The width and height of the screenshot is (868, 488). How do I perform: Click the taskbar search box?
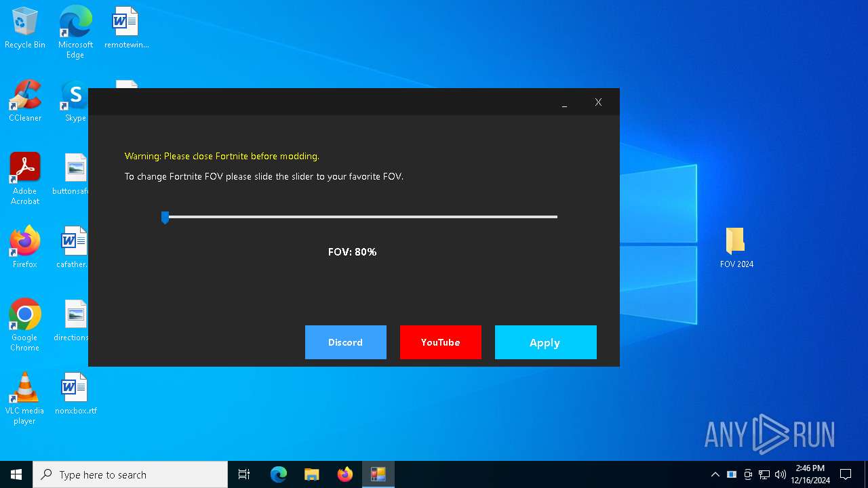click(x=130, y=474)
